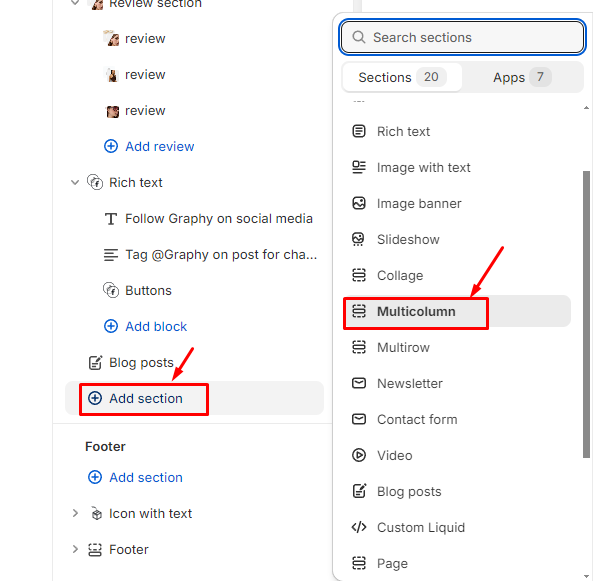Click the Blog posts icon in sidebar

coord(95,362)
